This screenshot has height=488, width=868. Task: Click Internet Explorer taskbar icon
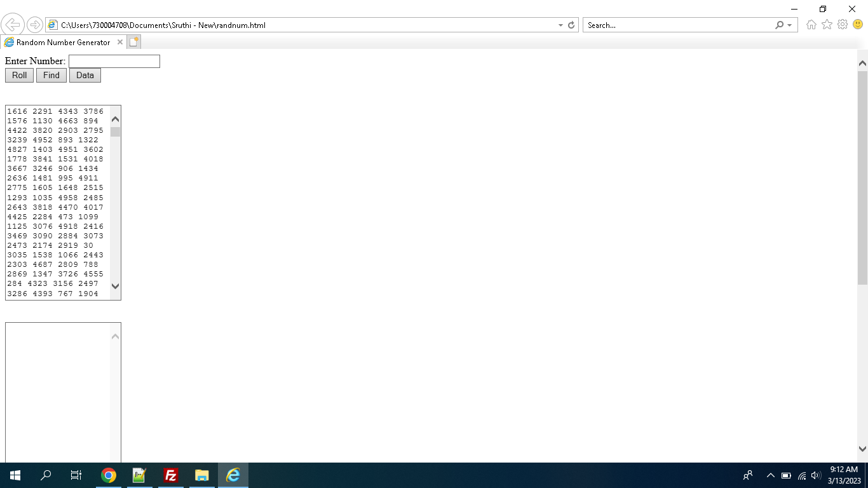(x=233, y=475)
